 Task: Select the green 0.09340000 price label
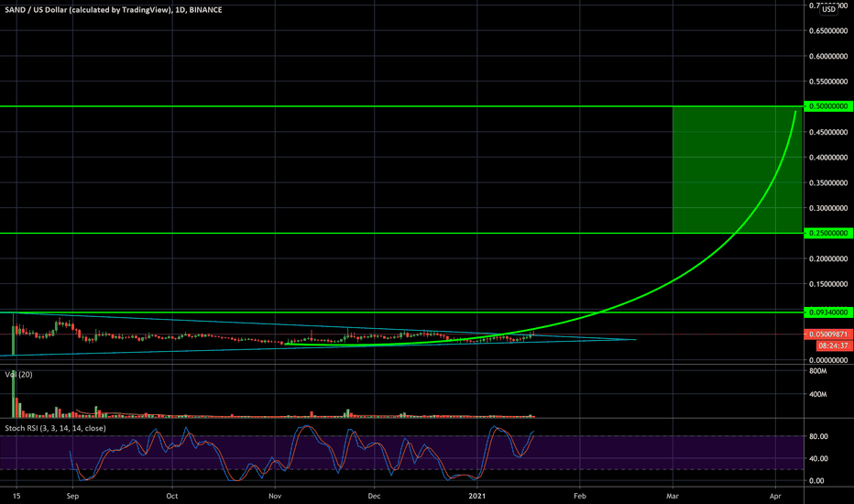tap(828, 312)
